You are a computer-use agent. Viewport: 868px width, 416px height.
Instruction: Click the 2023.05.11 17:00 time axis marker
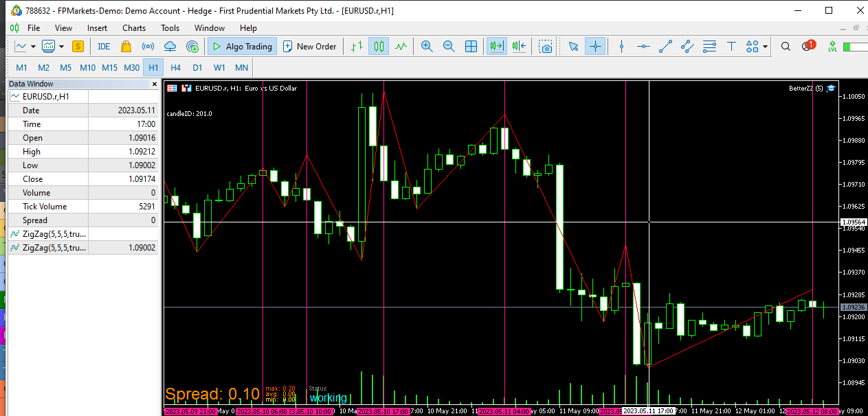click(649, 411)
